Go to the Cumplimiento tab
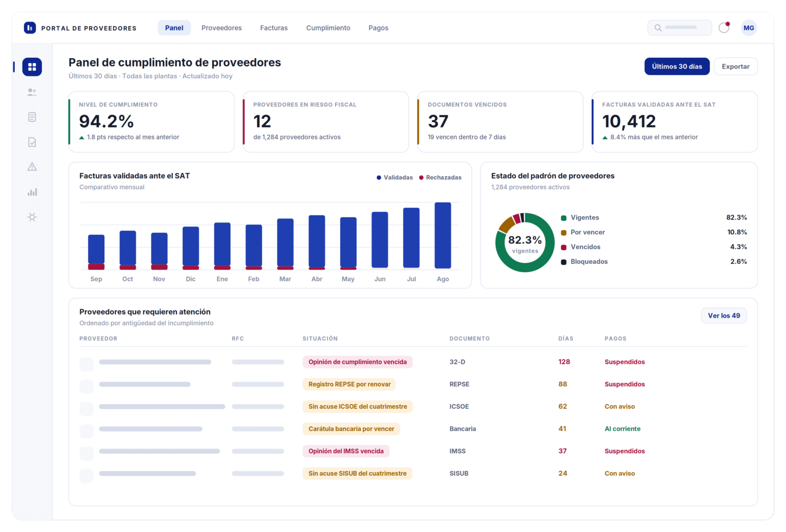786x532 pixels. coord(328,28)
